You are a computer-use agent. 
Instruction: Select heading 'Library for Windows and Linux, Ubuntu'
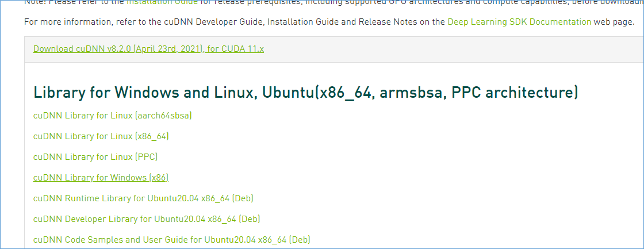[305, 93]
